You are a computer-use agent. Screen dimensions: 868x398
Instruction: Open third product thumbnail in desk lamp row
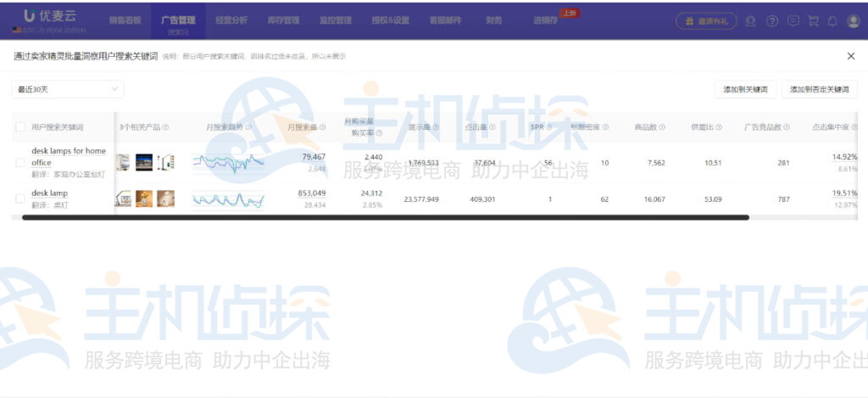click(x=165, y=199)
